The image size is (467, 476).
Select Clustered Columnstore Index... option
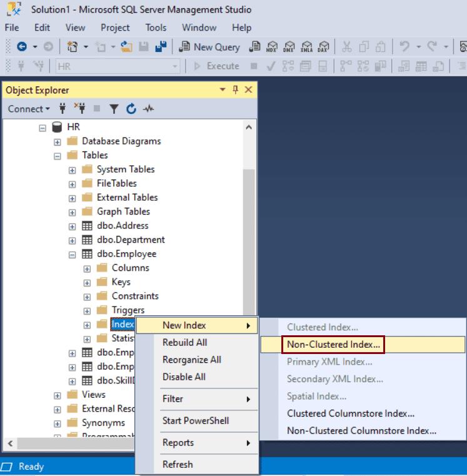pos(350,413)
